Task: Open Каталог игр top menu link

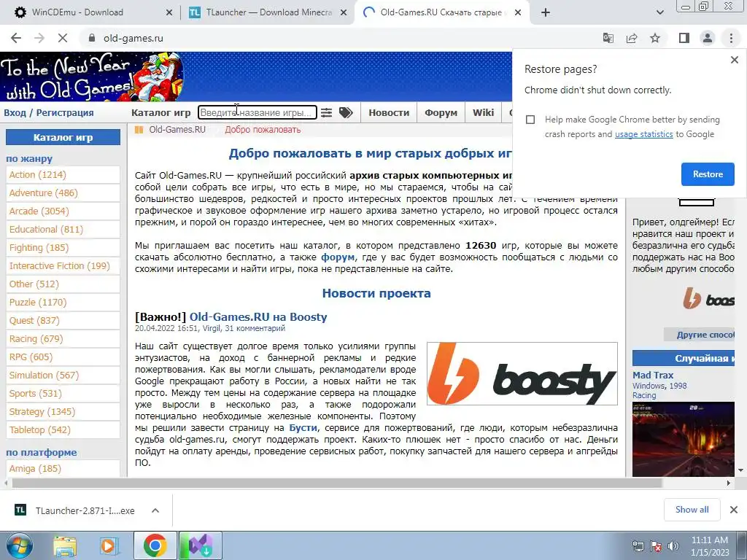Action: pos(160,113)
